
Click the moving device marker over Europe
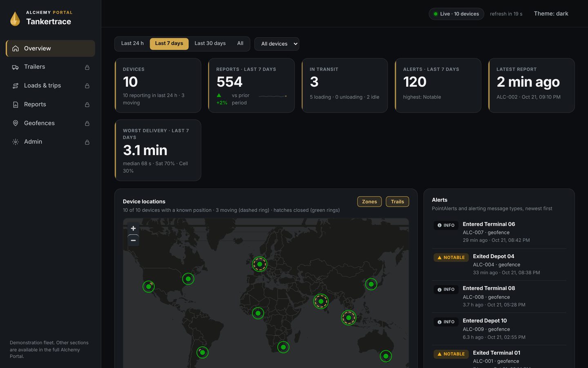coord(260,264)
